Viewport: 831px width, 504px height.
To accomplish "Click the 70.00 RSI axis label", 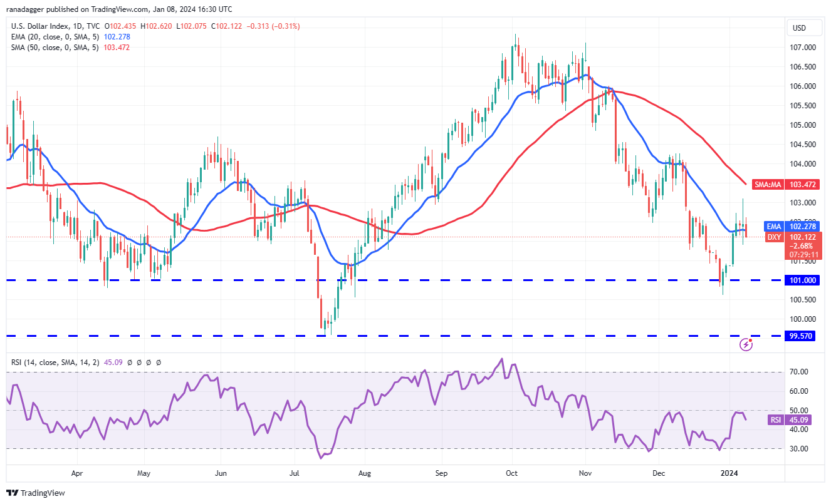I will [800, 372].
